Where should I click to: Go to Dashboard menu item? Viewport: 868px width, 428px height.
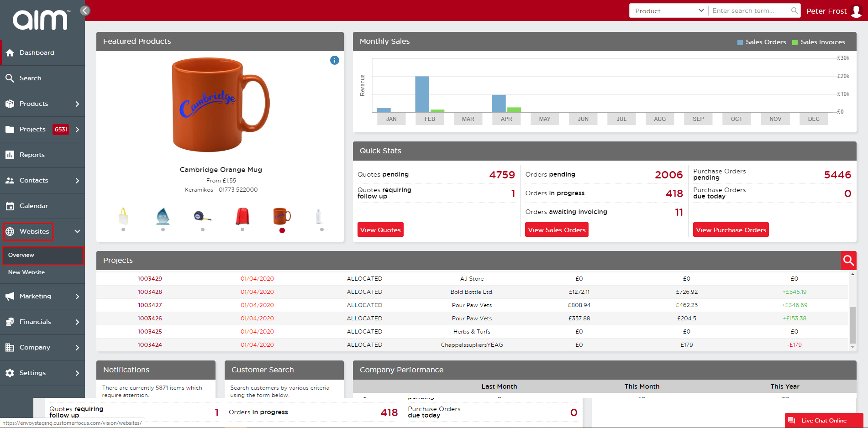[x=42, y=53]
